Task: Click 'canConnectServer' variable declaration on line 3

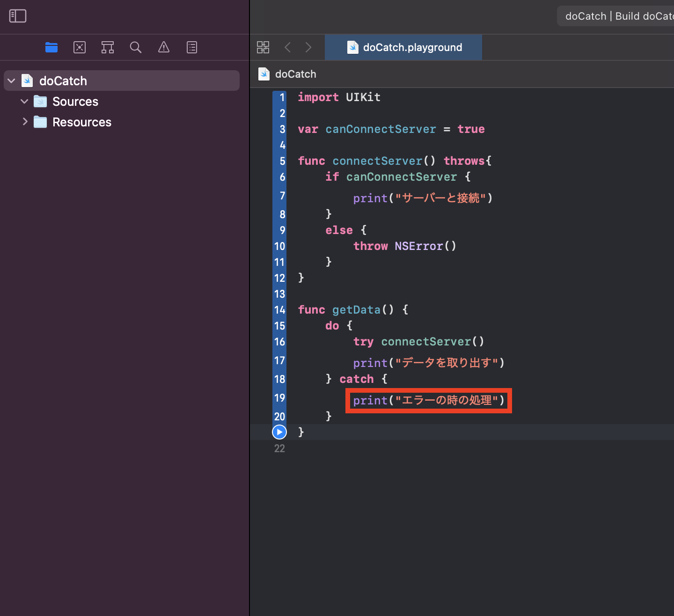Action: click(x=381, y=129)
